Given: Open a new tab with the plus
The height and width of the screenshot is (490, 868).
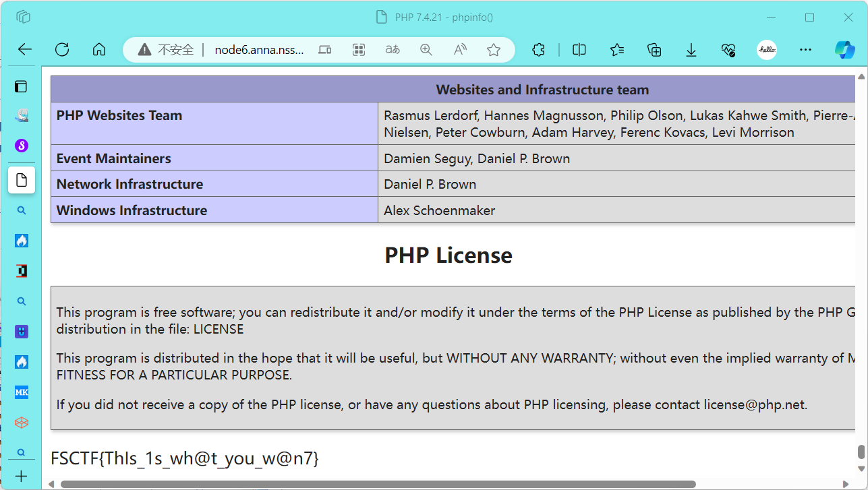Looking at the screenshot, I should click(22, 477).
